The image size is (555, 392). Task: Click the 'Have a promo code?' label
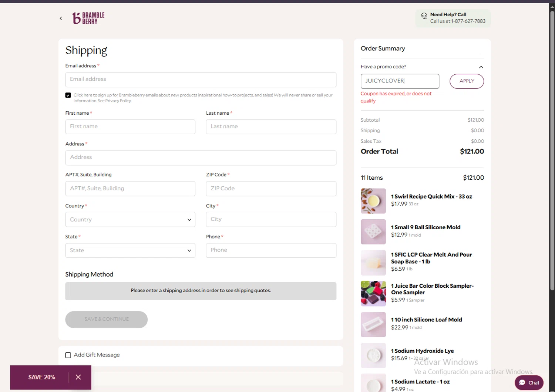383,67
